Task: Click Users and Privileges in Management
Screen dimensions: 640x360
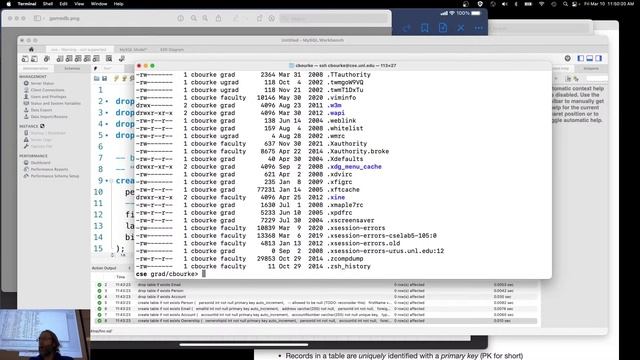Action: click(48, 97)
